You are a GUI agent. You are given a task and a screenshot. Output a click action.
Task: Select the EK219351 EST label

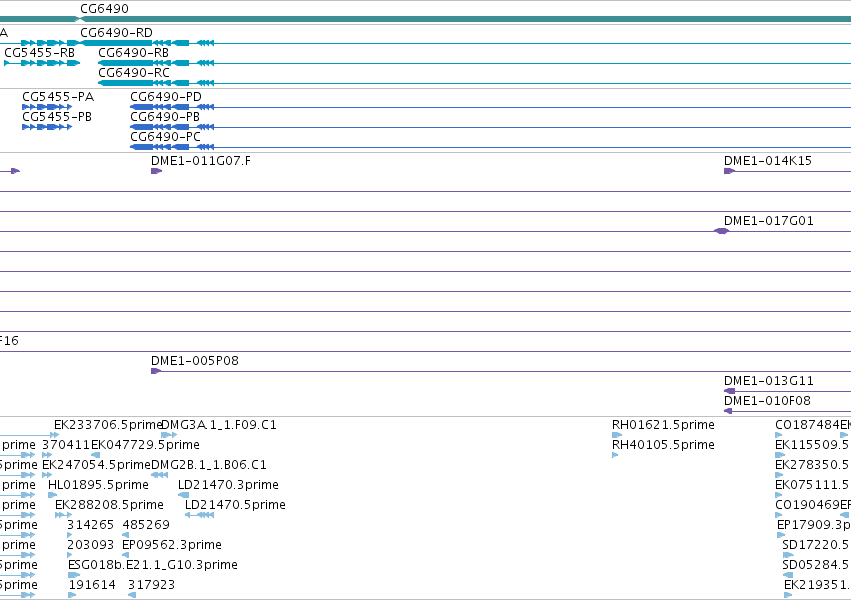pos(816,585)
